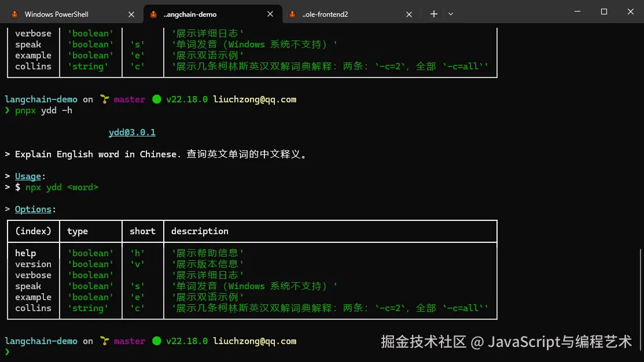This screenshot has height=362, width=644.
Task: Click the 'description' column header
Action: point(200,231)
